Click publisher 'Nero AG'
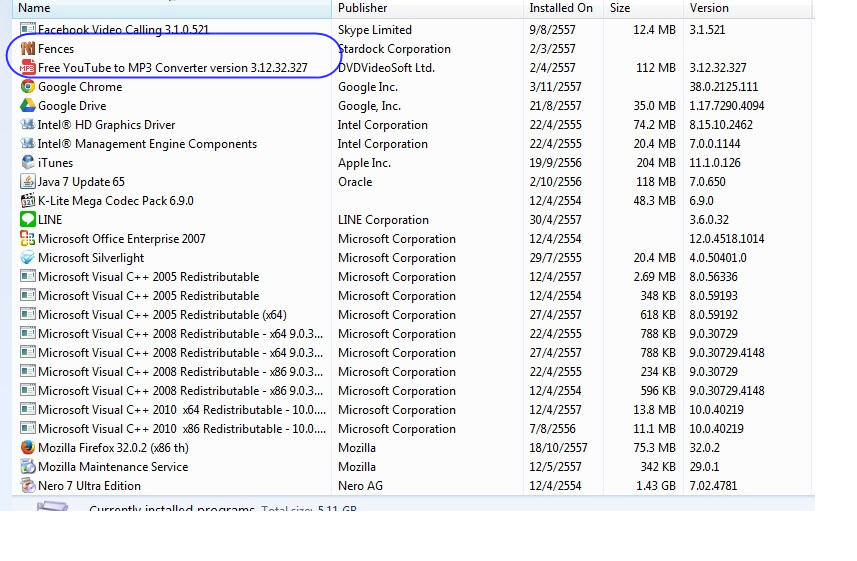Viewport: 857px width, 561px height. point(360,486)
